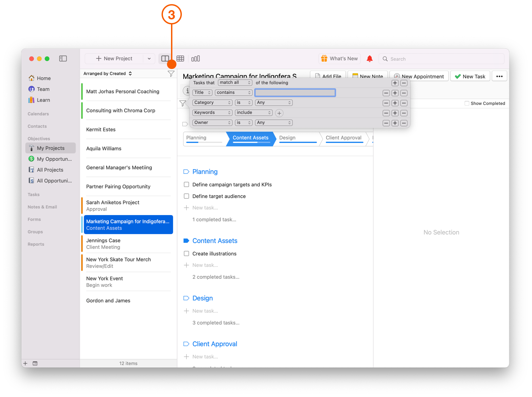This screenshot has width=532, height=397.
Task: Show 2 completed tasks in Content Assets
Action: coord(216,277)
